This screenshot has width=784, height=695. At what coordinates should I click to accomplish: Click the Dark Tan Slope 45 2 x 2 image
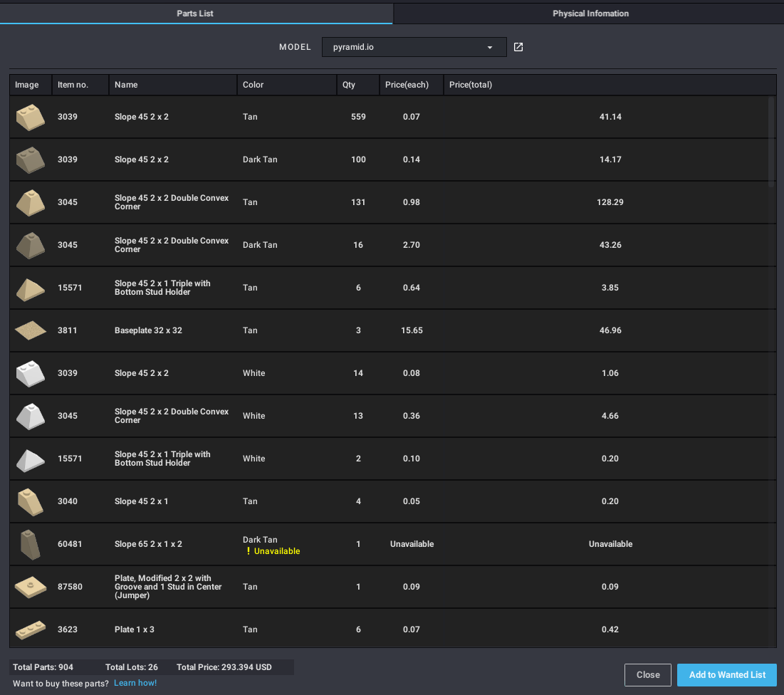pyautogui.click(x=30, y=160)
